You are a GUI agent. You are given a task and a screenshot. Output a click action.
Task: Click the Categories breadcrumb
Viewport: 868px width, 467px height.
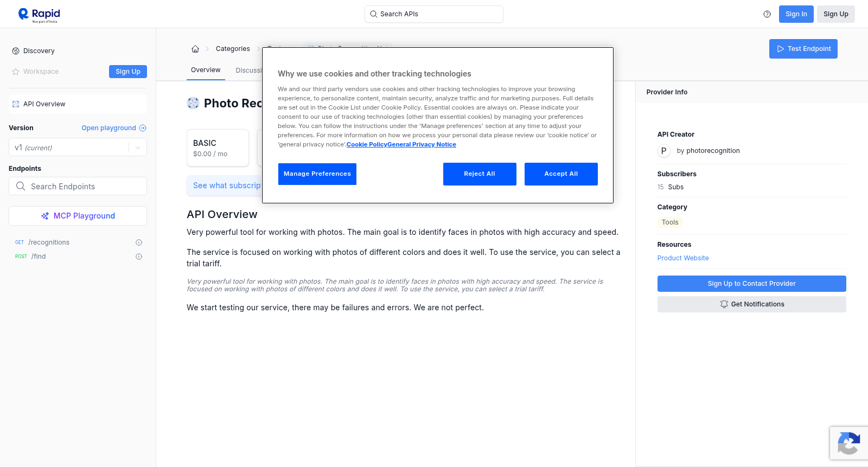(x=233, y=49)
